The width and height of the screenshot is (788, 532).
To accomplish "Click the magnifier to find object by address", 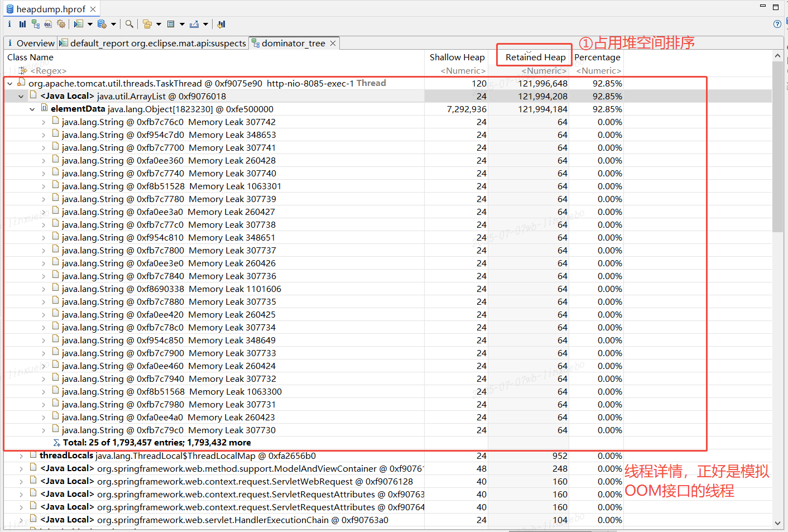I will (x=129, y=24).
